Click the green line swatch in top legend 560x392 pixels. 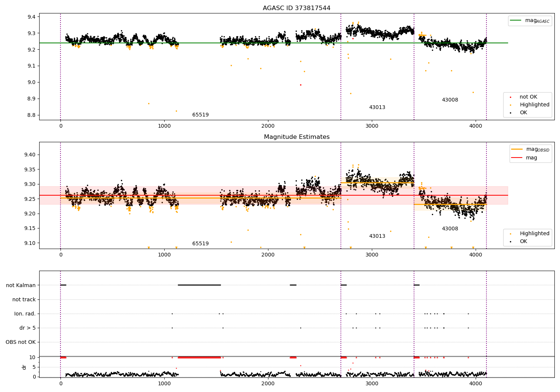pyautogui.click(x=516, y=21)
